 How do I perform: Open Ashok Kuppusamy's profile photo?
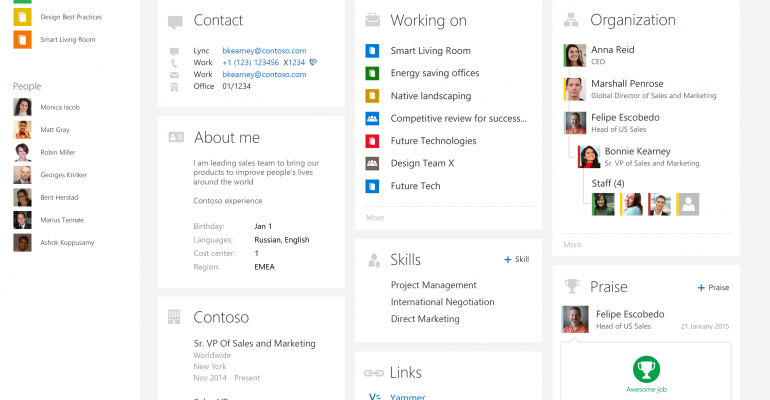[22, 242]
